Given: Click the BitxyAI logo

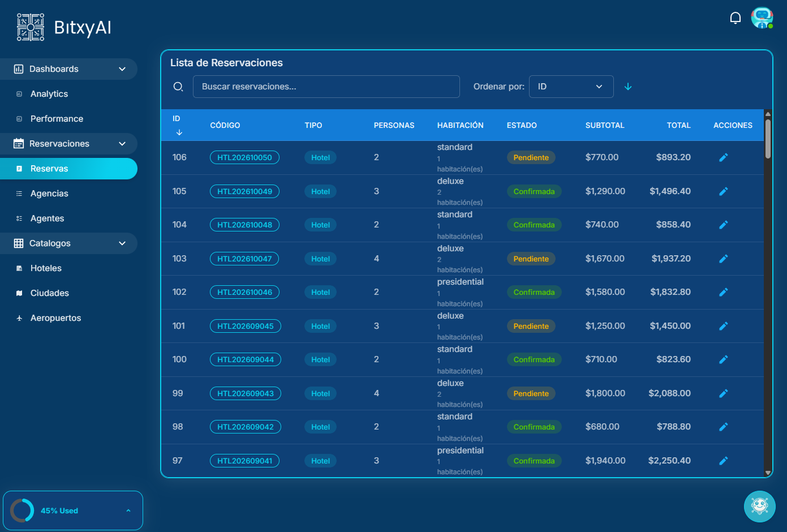Looking at the screenshot, I should pyautogui.click(x=64, y=27).
